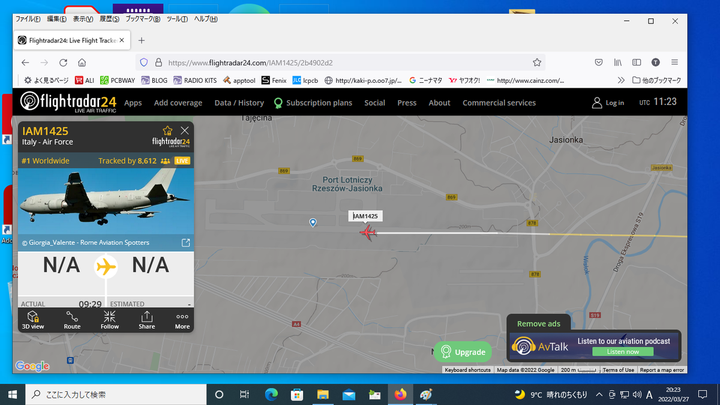Open browser home page
The image size is (720, 405).
pos(82,62)
